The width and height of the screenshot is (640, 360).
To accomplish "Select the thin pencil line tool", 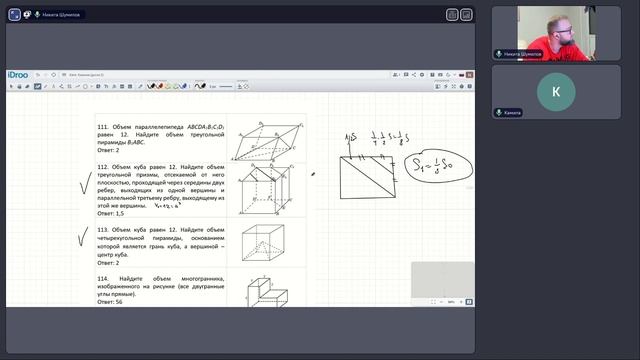I will pyautogui.click(x=46, y=86).
